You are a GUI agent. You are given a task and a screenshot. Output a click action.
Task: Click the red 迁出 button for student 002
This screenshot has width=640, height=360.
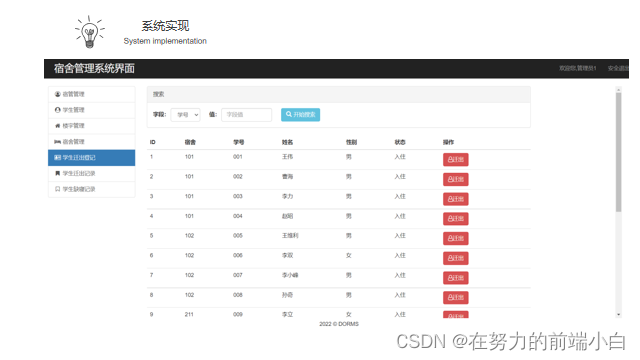click(x=456, y=179)
